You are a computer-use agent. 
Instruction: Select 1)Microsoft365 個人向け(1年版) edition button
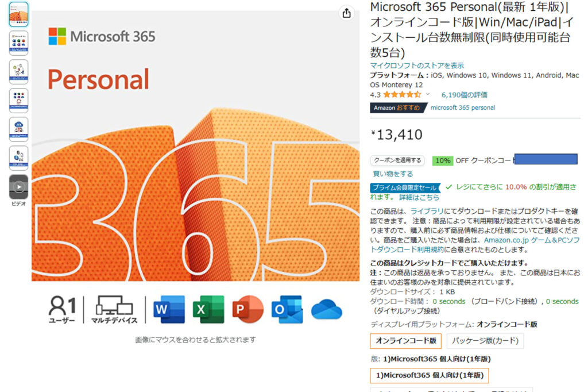[x=430, y=375]
